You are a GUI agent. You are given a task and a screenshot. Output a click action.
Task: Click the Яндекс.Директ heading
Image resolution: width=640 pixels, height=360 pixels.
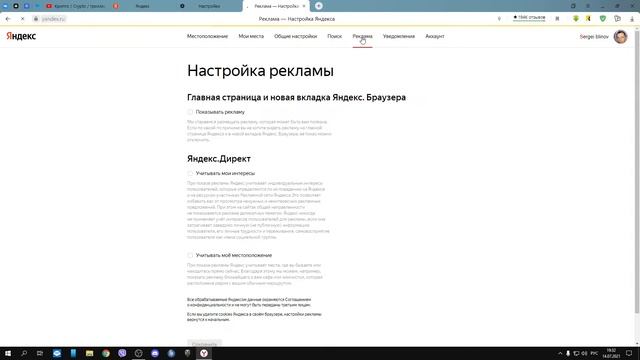(219, 159)
